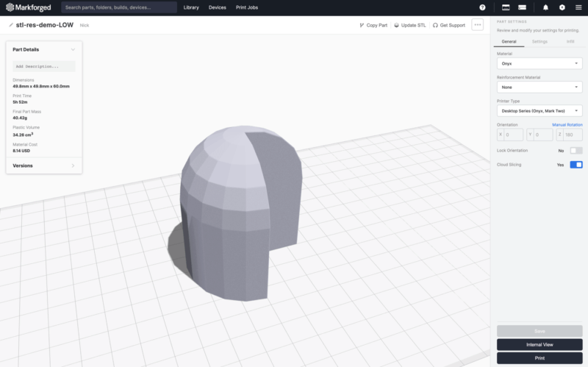Image resolution: width=588 pixels, height=367 pixels.
Task: Switch to the Infill tab
Action: tap(570, 42)
